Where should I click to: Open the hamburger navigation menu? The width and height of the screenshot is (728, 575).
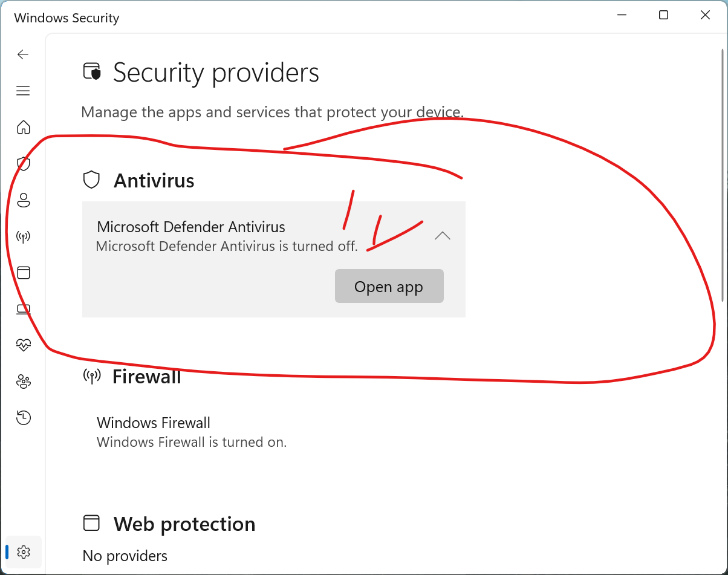point(23,91)
